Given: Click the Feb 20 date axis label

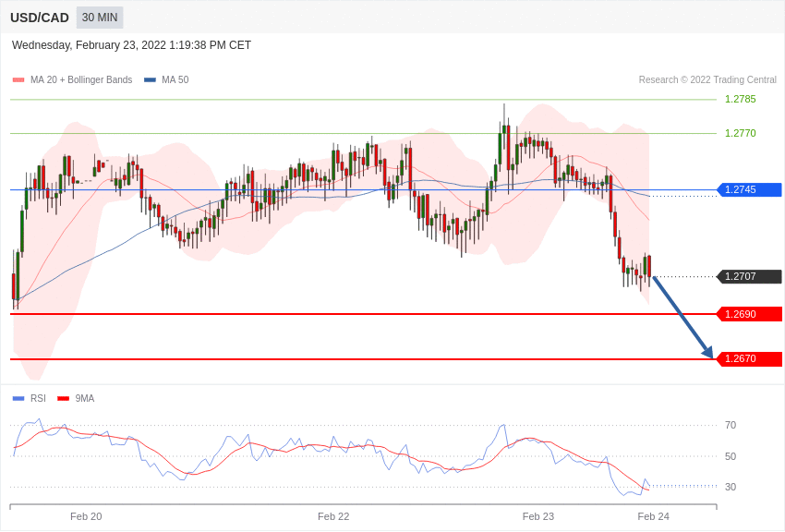Looking at the screenshot, I should pyautogui.click(x=86, y=516).
